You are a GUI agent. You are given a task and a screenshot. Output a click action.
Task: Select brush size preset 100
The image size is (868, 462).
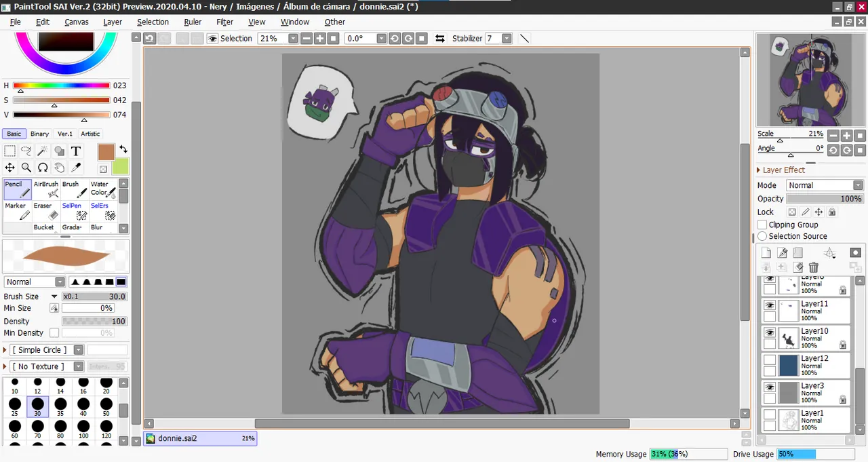[x=83, y=429]
